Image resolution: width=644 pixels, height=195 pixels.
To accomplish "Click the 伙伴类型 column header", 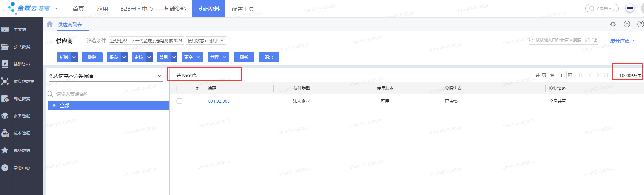I will click(302, 89).
